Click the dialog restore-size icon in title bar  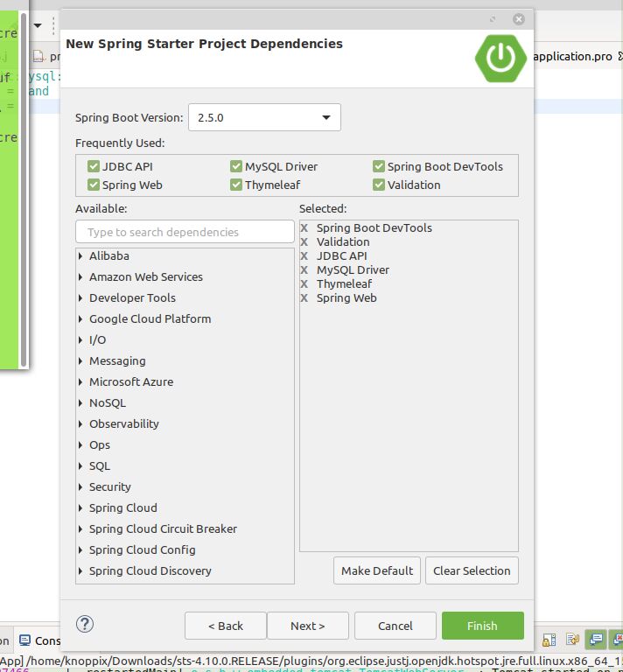(x=493, y=19)
